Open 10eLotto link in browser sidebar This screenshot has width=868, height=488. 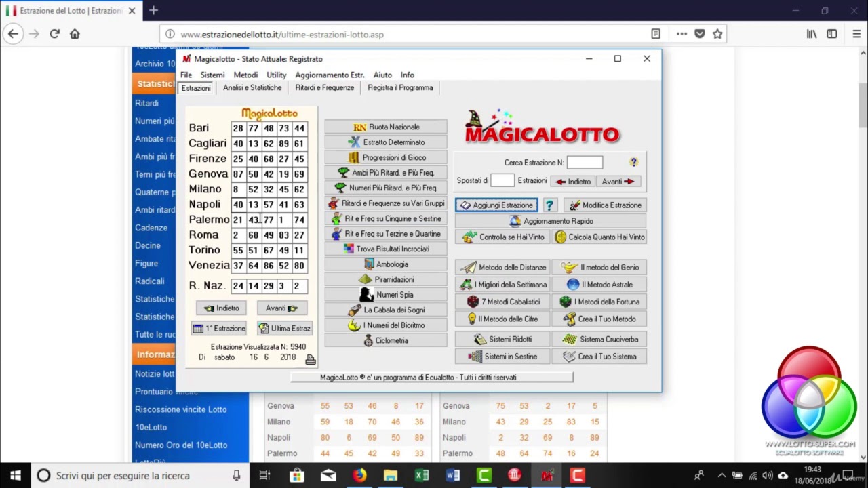[151, 427]
